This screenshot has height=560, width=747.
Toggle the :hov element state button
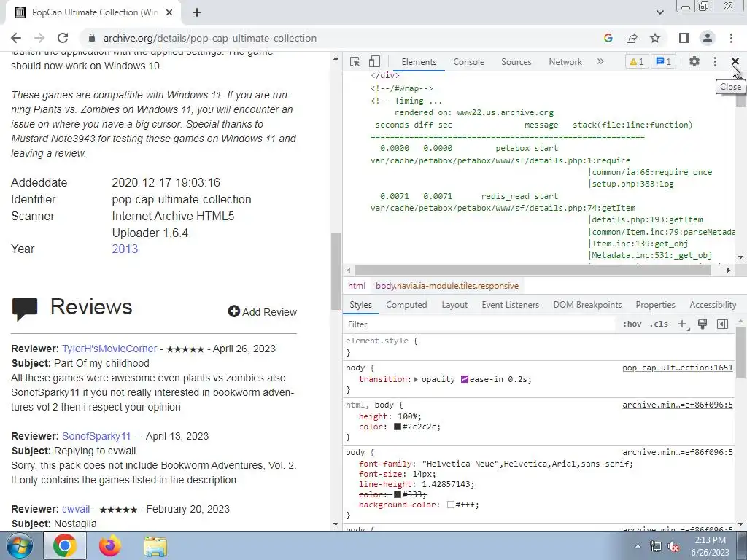click(632, 324)
